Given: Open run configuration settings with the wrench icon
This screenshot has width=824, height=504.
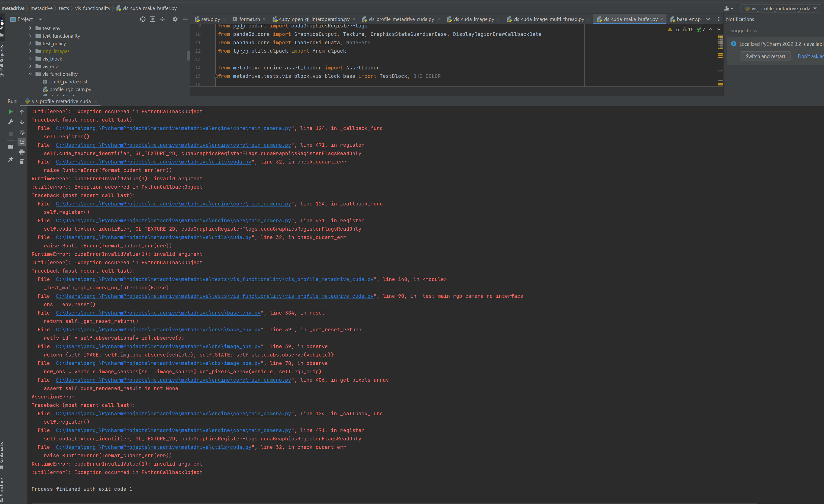Looking at the screenshot, I should pyautogui.click(x=10, y=122).
